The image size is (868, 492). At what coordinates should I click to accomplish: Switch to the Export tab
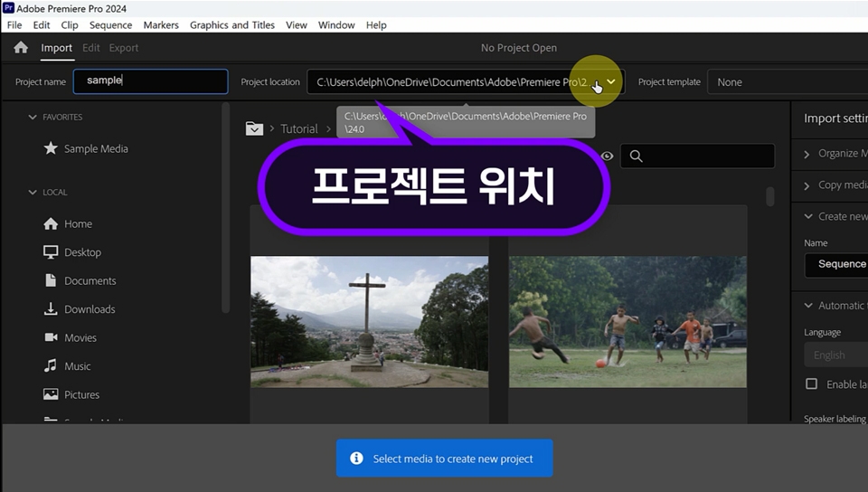[x=124, y=48]
